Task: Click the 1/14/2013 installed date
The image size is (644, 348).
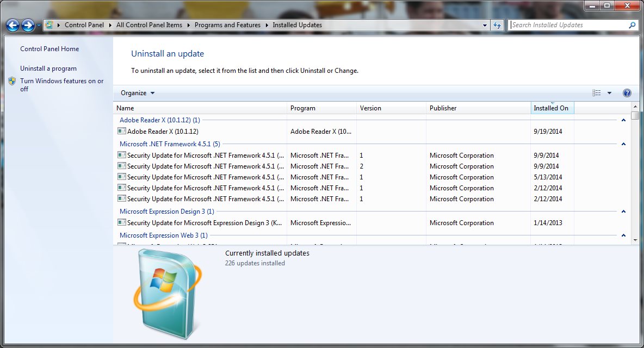Action: (x=548, y=223)
